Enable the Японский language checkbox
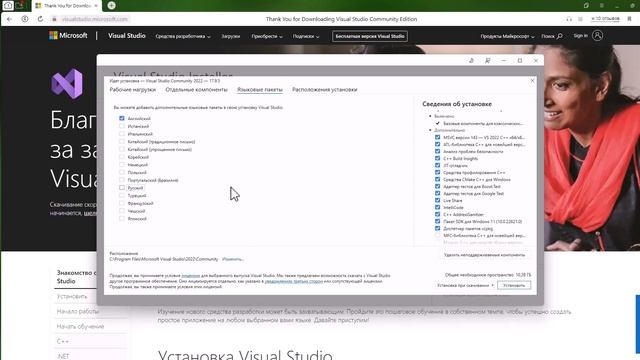This screenshot has height=360, width=640. pyautogui.click(x=122, y=219)
